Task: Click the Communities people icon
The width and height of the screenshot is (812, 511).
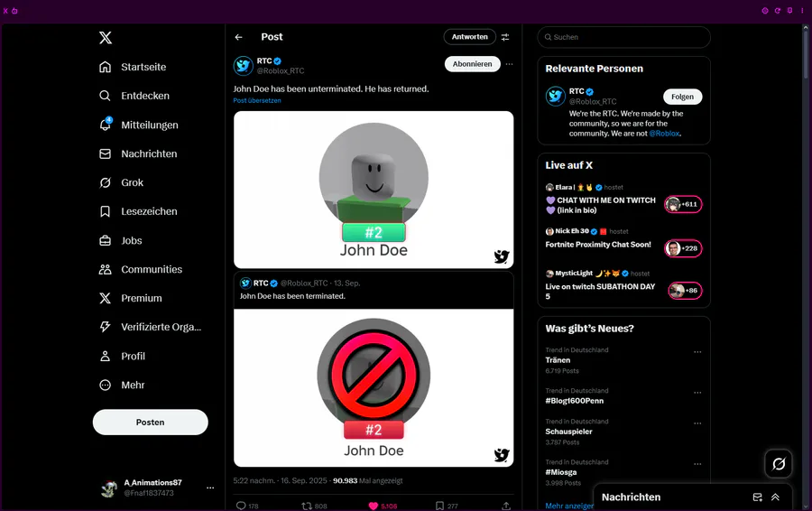Action: point(106,269)
